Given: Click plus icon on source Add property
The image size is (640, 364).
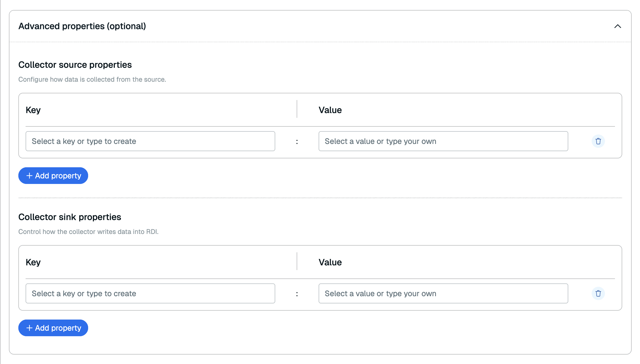Looking at the screenshot, I should [29, 176].
